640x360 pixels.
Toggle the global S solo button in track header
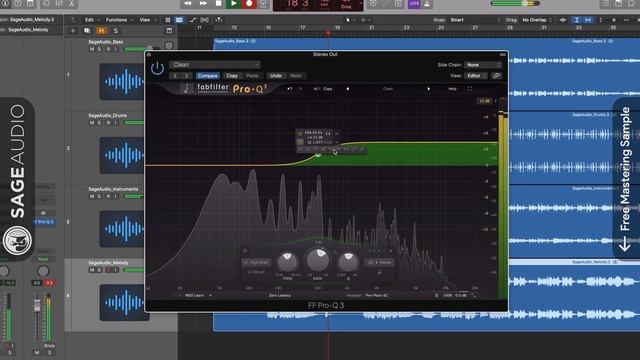point(116,31)
